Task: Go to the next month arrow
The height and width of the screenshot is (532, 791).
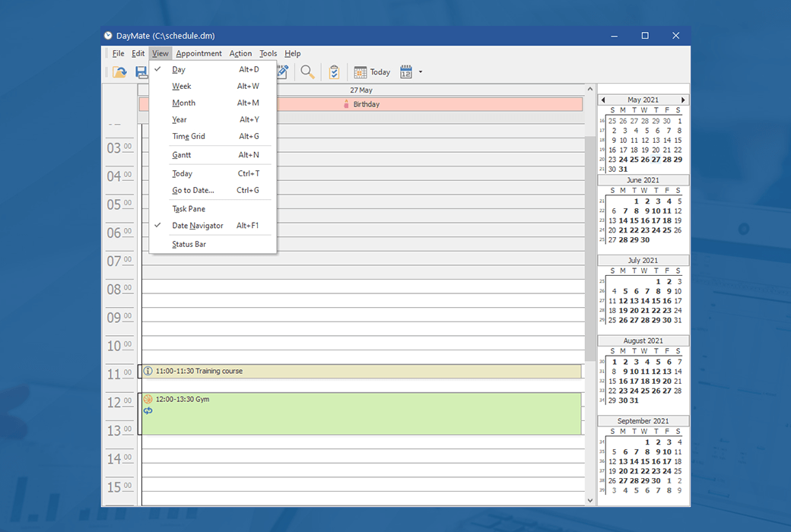Action: [x=683, y=100]
